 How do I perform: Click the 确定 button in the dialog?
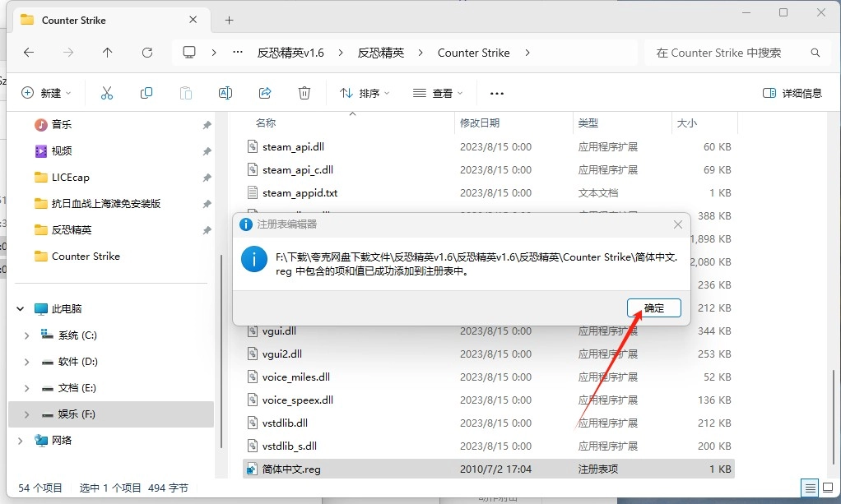click(653, 307)
